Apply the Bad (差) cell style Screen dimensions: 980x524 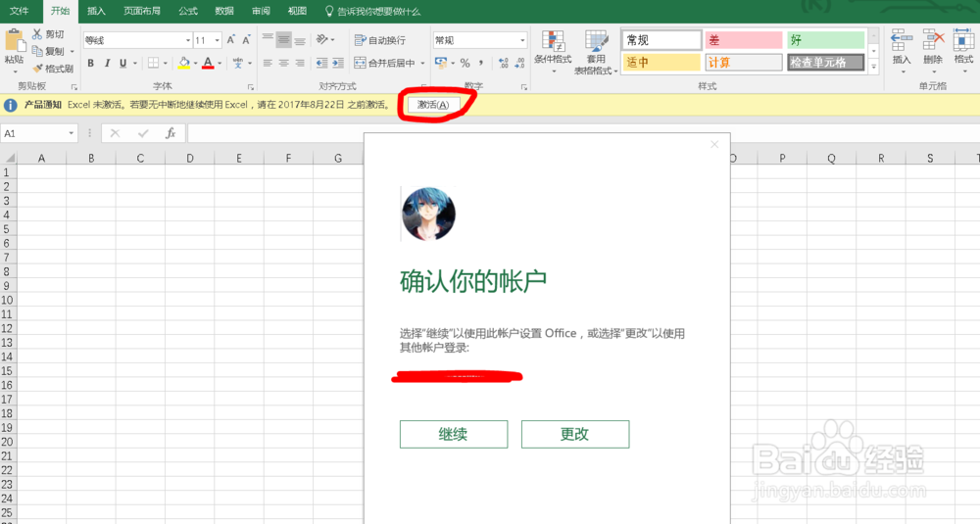(743, 40)
